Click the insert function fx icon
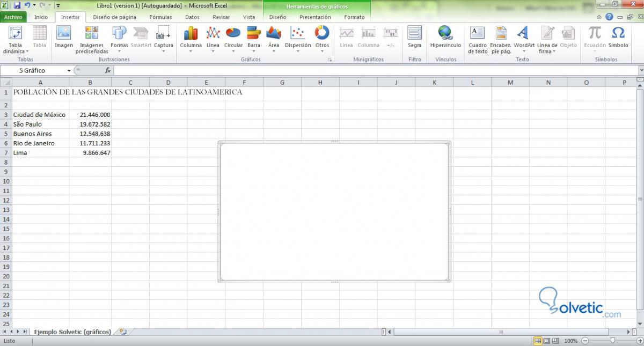This screenshot has height=346, width=644. [x=108, y=70]
